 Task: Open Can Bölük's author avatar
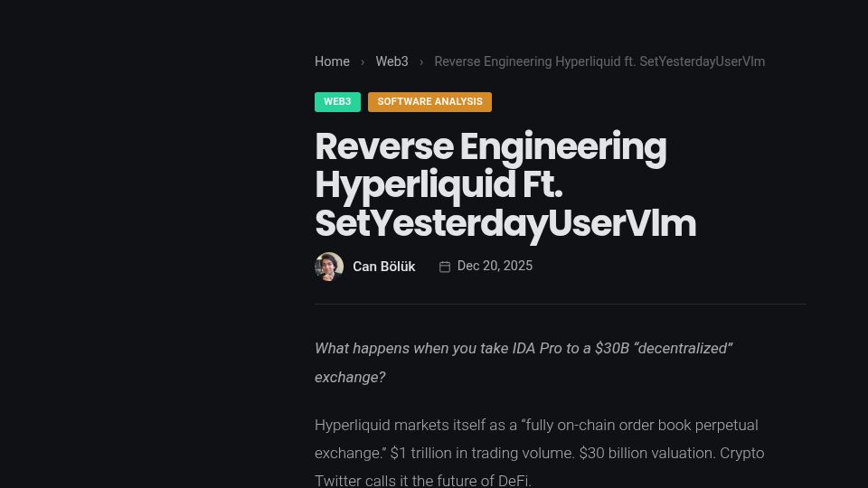[x=329, y=267]
